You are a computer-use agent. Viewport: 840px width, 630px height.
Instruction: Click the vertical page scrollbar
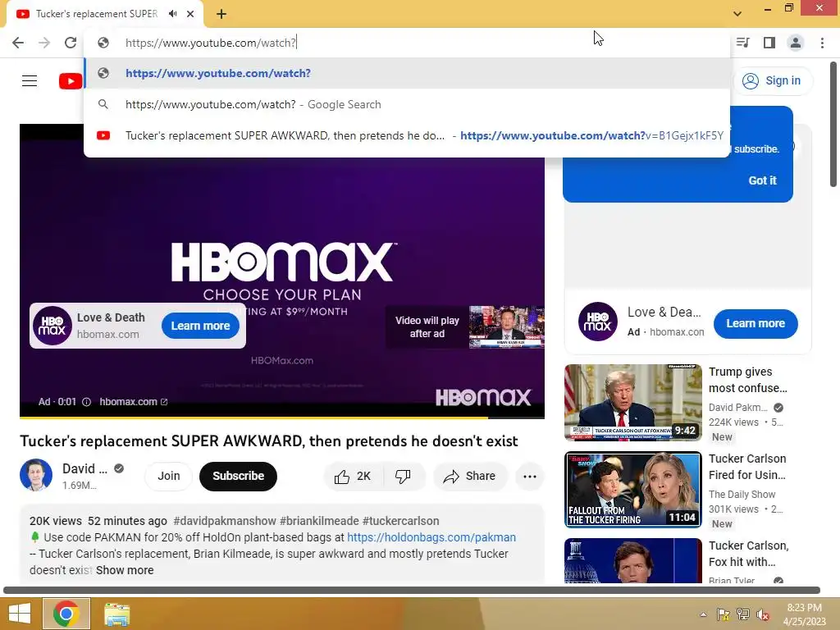pos(833,125)
